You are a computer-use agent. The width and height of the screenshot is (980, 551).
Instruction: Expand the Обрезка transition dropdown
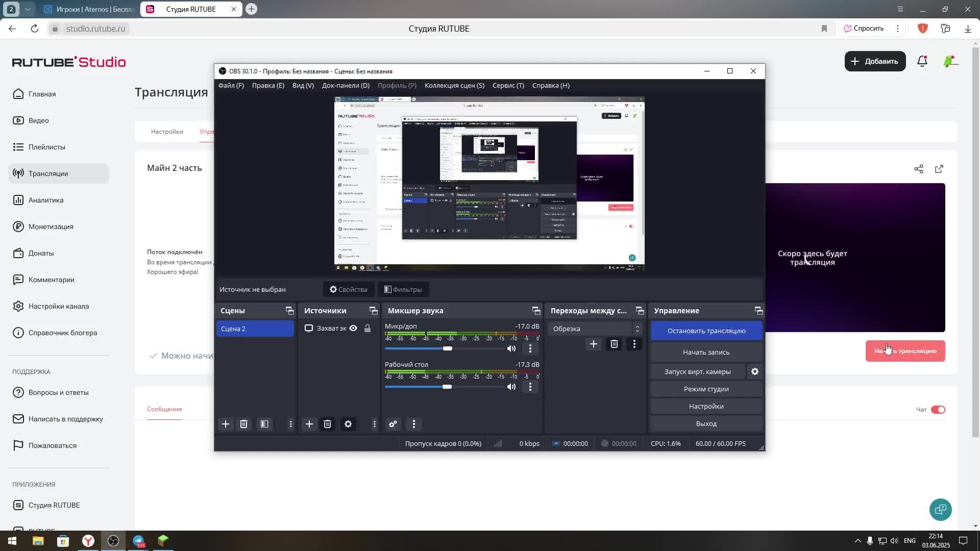[x=595, y=329]
